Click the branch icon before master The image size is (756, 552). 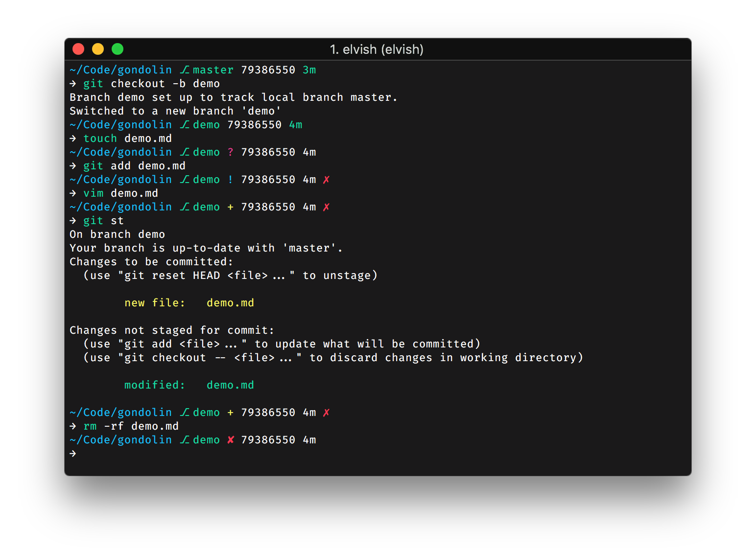(185, 70)
